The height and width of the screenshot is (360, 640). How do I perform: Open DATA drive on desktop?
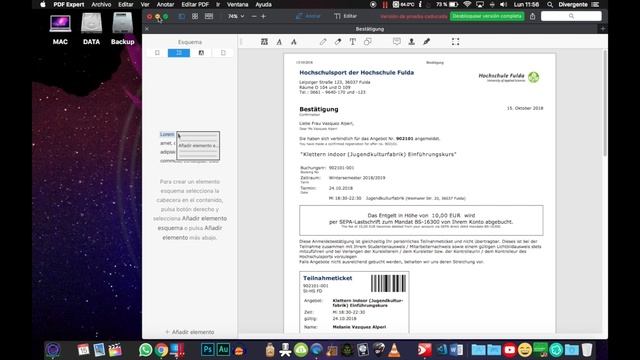[91, 29]
